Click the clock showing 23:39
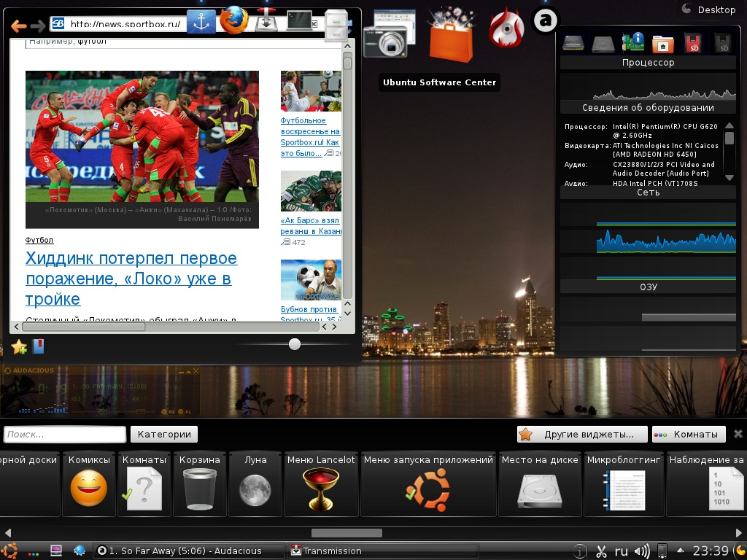The height and width of the screenshot is (560, 747). tap(711, 551)
